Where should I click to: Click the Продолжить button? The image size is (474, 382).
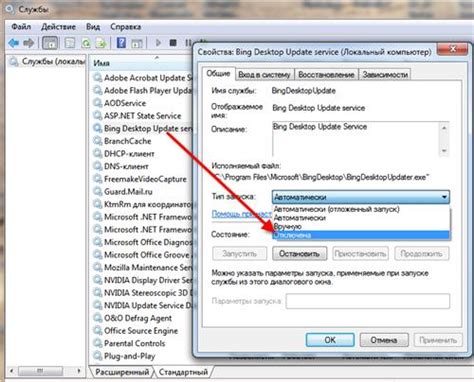point(422,254)
